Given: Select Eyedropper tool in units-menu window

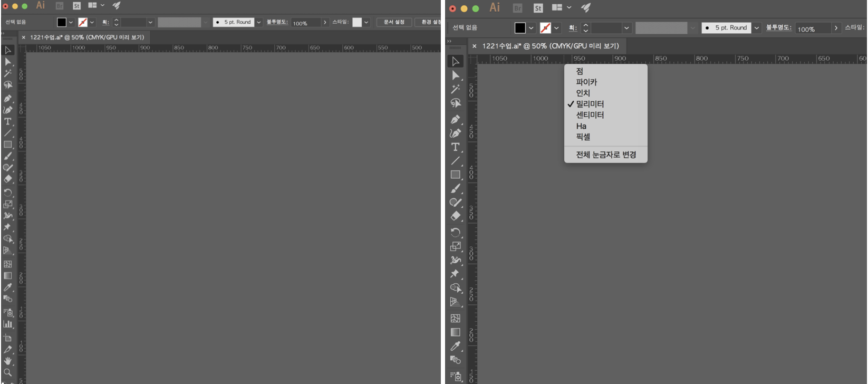Looking at the screenshot, I should [x=456, y=345].
